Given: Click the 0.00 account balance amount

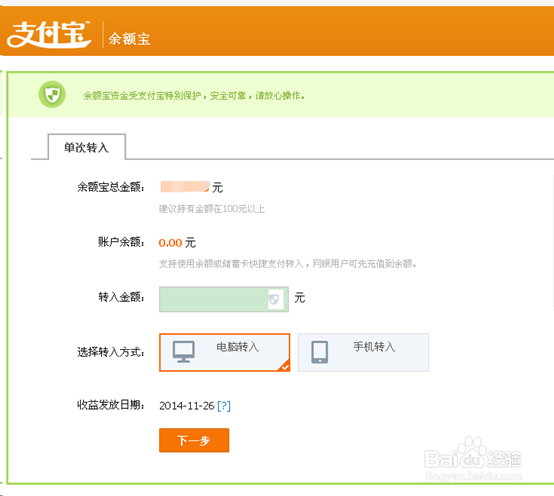Looking at the screenshot, I should (x=170, y=243).
